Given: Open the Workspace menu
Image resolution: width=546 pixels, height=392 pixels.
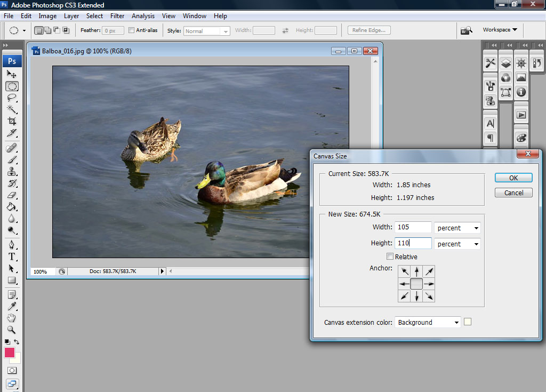Looking at the screenshot, I should (500, 30).
